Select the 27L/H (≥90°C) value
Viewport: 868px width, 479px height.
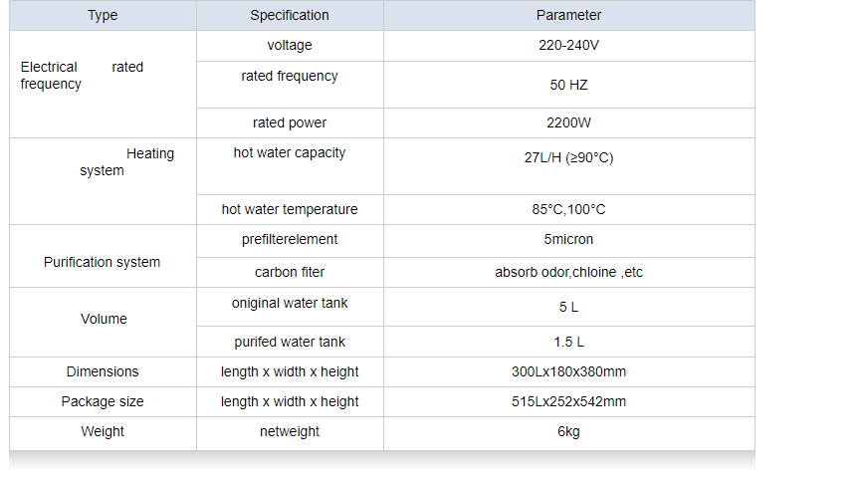(568, 158)
